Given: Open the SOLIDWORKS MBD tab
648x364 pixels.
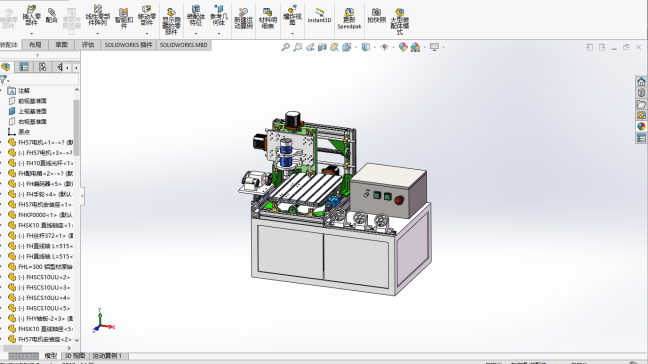Looking at the screenshot, I should pyautogui.click(x=183, y=45).
